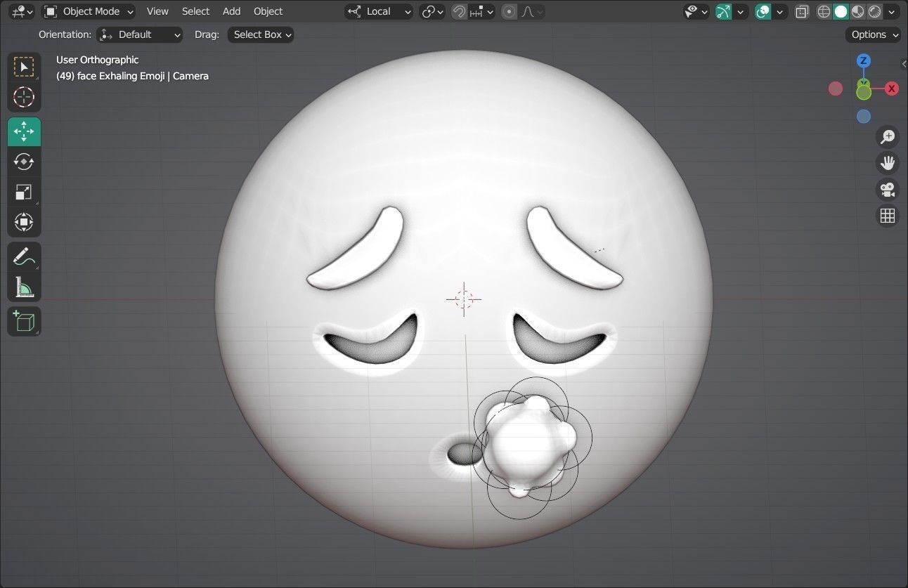Click the green Y axis gizmo ball
This screenshot has height=588, width=908.
coord(864,92)
